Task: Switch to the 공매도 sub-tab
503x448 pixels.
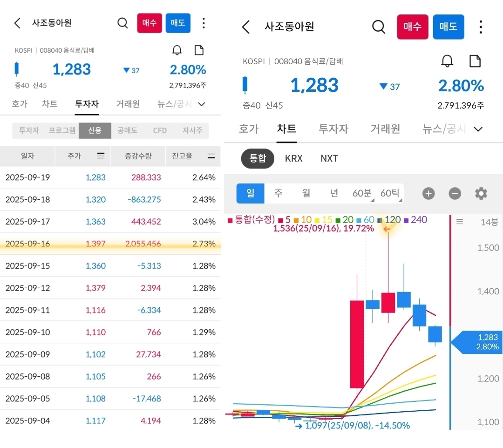Action: [127, 130]
